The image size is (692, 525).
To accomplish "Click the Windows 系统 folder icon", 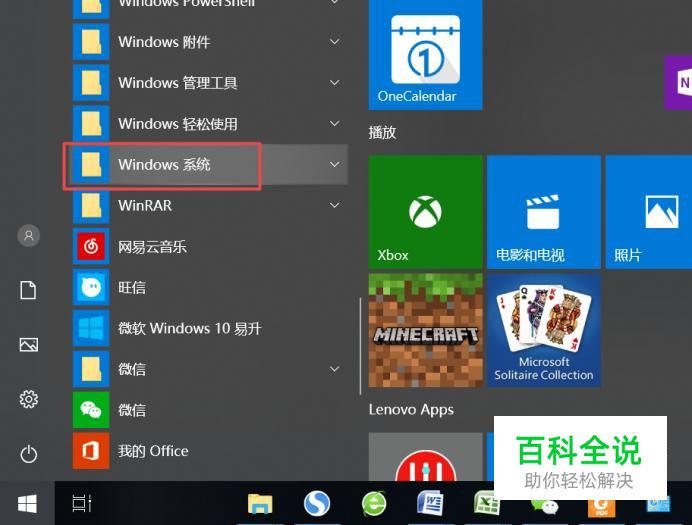I will click(x=91, y=165).
